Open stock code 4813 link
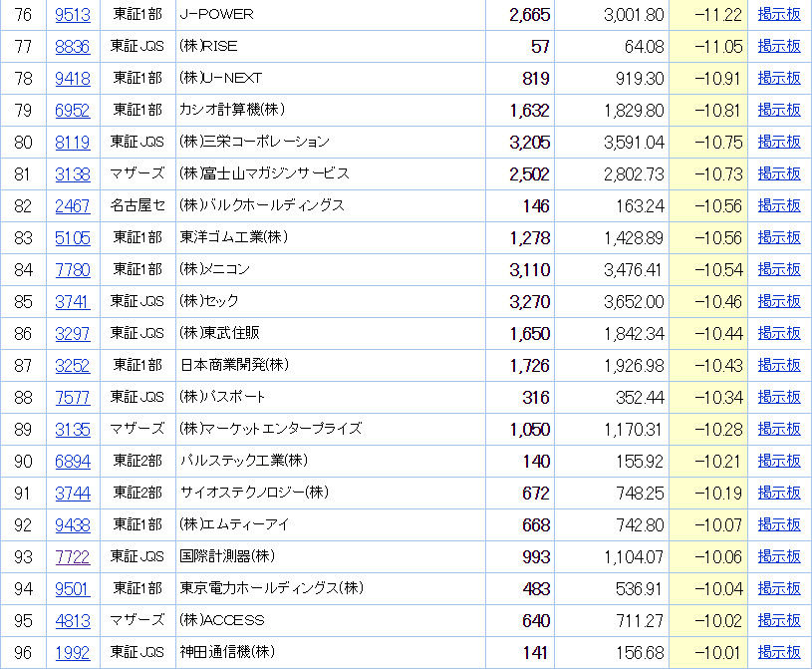This screenshot has width=812, height=669. 73,621
